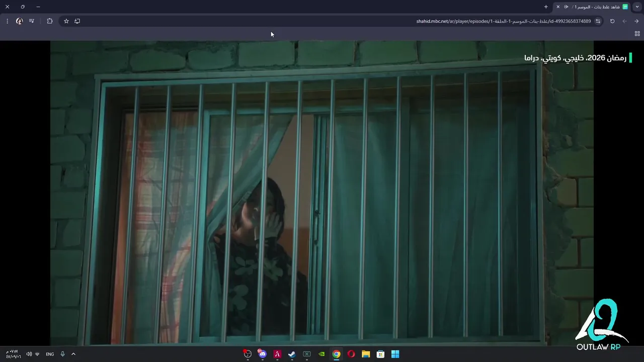Open the bookmarks grid icon below toolbar
The width and height of the screenshot is (644, 362).
coord(637,34)
